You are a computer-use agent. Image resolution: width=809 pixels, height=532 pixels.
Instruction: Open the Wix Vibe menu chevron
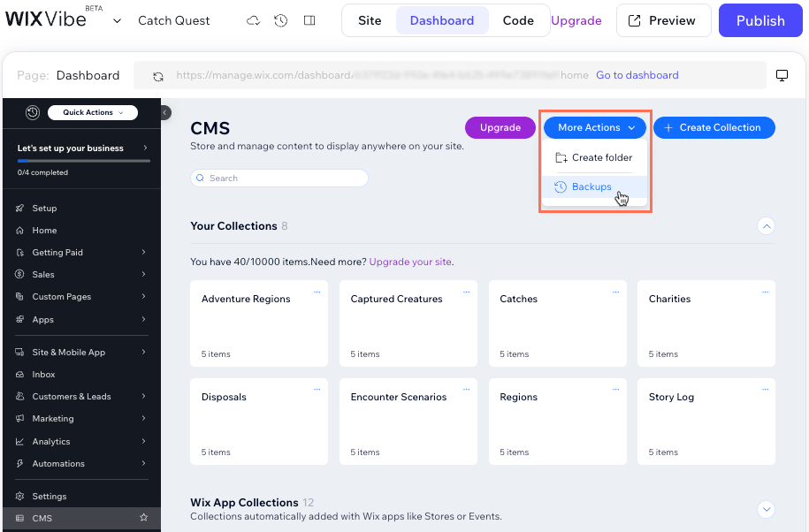[x=117, y=20]
